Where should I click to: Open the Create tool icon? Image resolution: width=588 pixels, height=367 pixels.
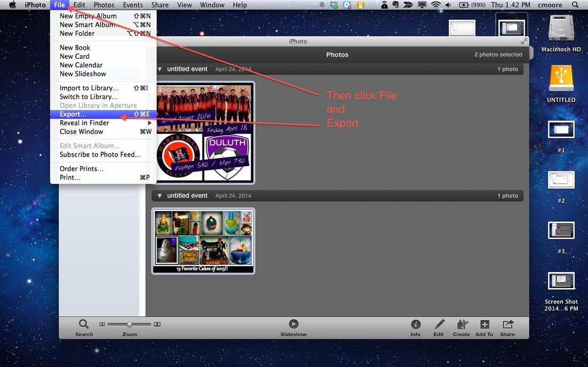coord(461,324)
